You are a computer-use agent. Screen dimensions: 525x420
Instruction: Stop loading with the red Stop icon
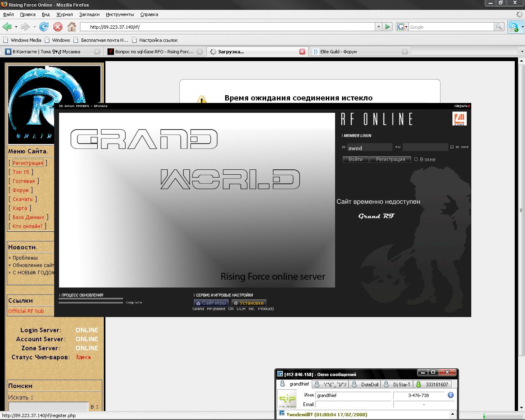coord(58,27)
